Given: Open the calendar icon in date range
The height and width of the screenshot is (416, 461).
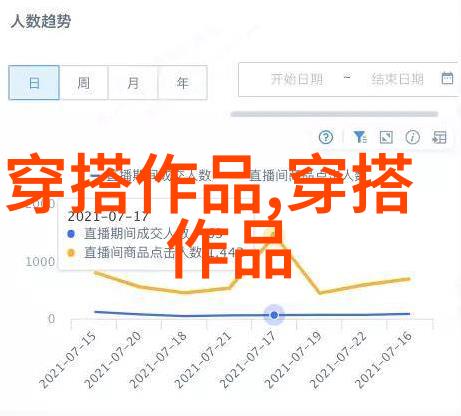Looking at the screenshot, I should tap(447, 78).
